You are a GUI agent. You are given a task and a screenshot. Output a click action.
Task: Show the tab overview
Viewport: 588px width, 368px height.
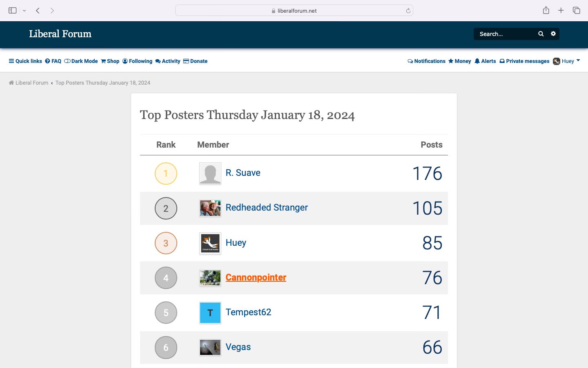click(x=577, y=11)
